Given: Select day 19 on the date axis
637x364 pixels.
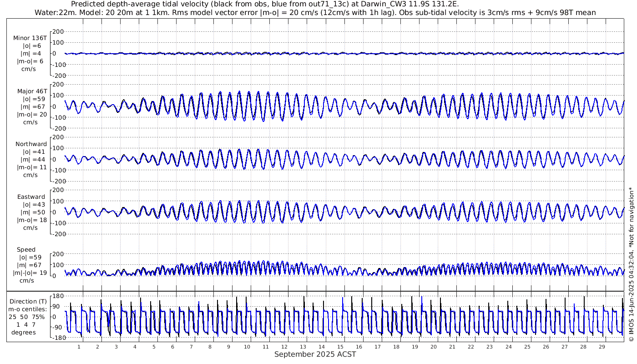Looking at the screenshot, I should (x=415, y=347).
